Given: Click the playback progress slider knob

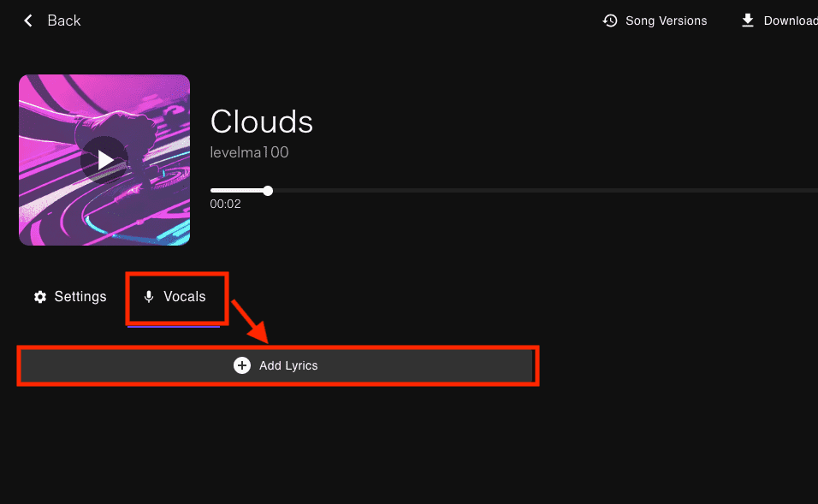Looking at the screenshot, I should pyautogui.click(x=268, y=191).
